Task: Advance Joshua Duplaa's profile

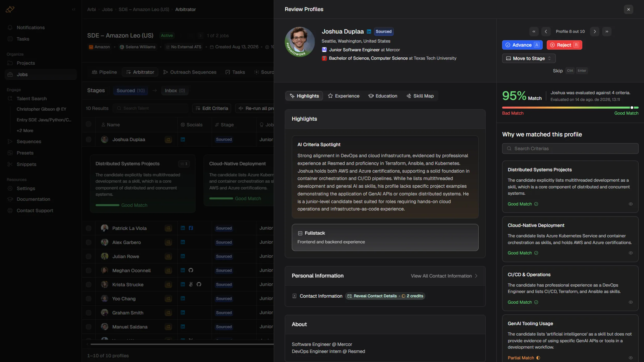Action: 522,45
